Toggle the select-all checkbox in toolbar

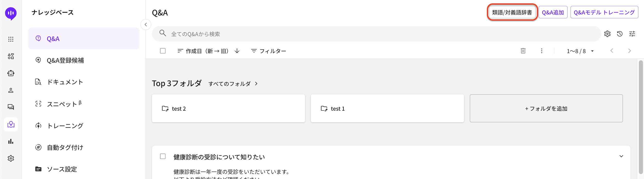coord(163,51)
